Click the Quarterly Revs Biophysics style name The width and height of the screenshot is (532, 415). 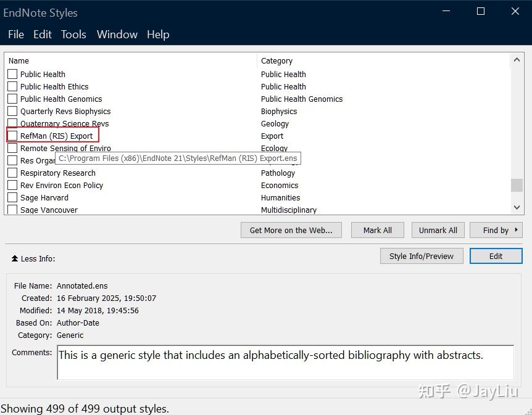[x=65, y=111]
